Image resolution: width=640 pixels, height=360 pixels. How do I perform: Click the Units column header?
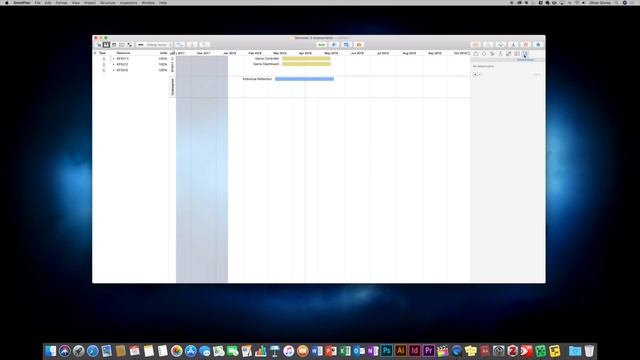[163, 53]
